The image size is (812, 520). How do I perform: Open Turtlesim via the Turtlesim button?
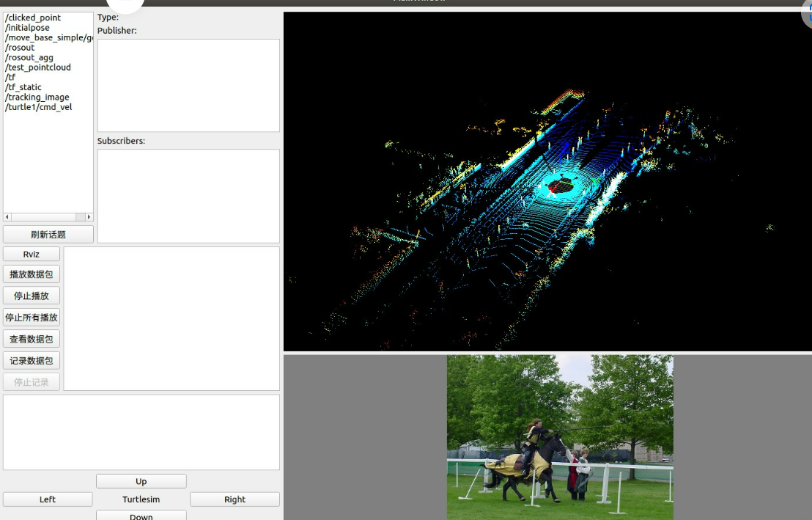coord(141,499)
